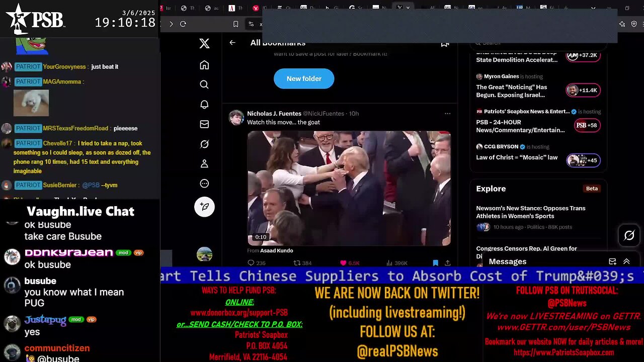Open PSB - 24-HOUR News space title

point(520,126)
